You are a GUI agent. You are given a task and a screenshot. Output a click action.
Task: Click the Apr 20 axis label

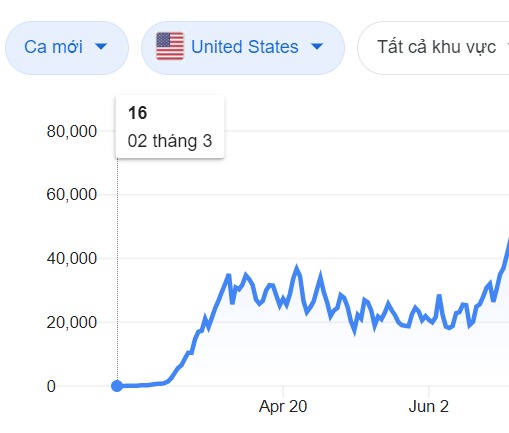pyautogui.click(x=283, y=406)
